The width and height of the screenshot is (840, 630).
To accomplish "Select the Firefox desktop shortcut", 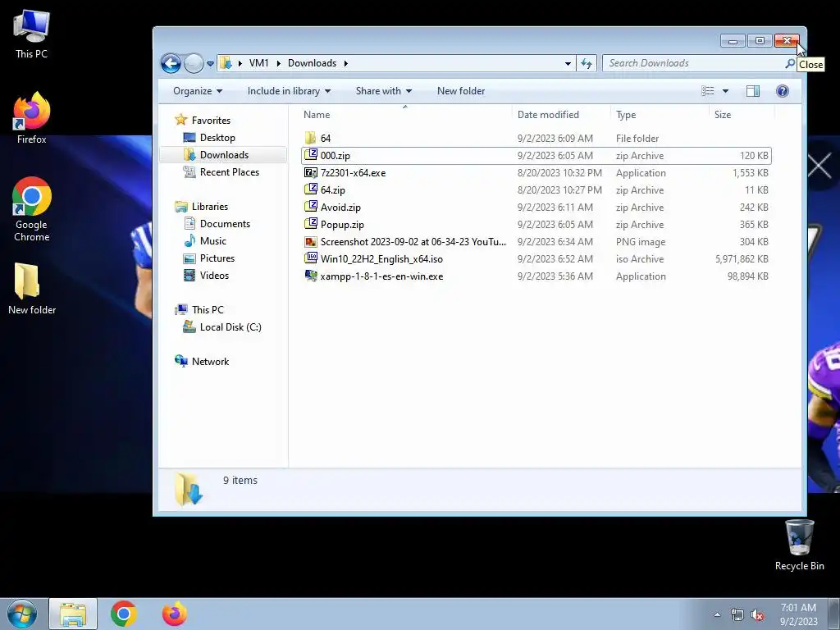I will coord(31,118).
